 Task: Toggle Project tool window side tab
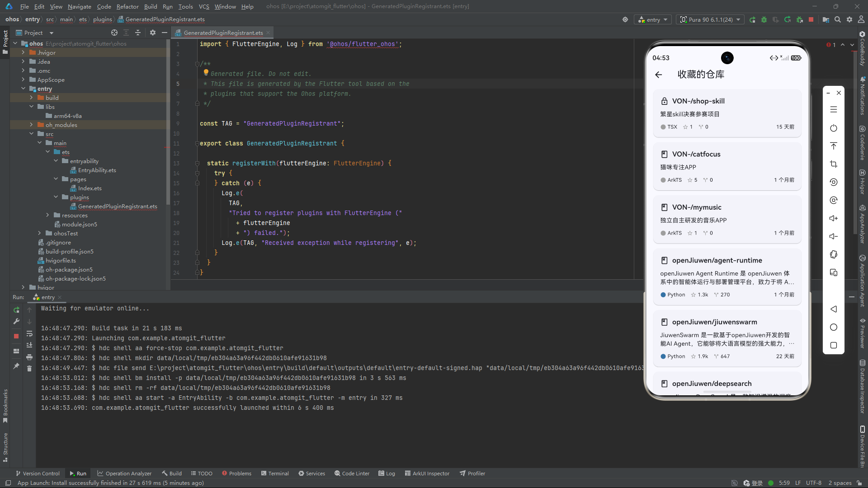(x=5, y=42)
